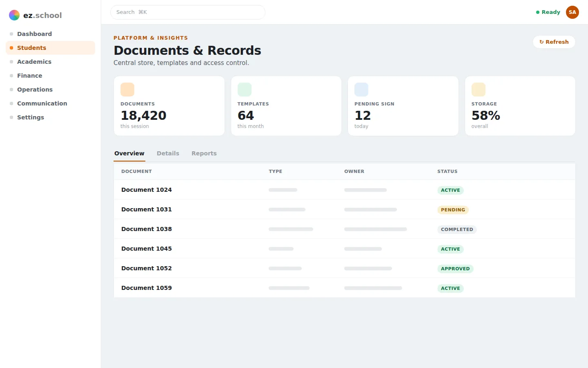Click the green Templates card icon

coord(245,90)
